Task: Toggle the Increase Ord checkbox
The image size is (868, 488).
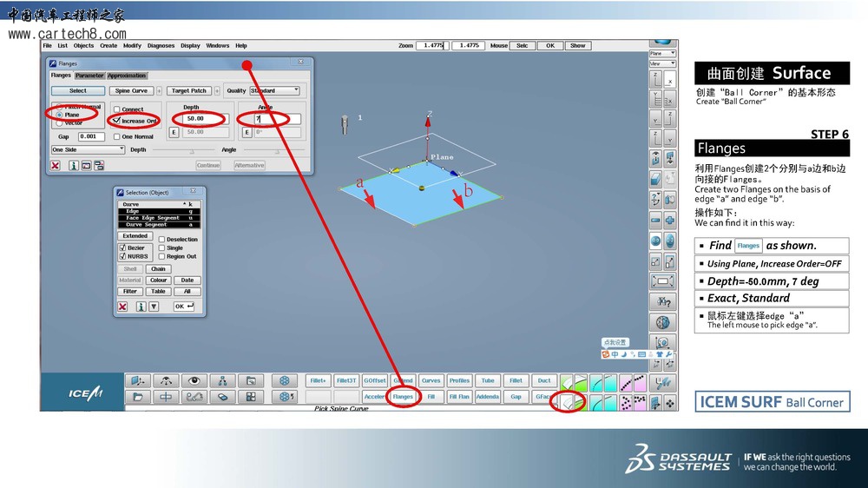Action: tap(117, 121)
